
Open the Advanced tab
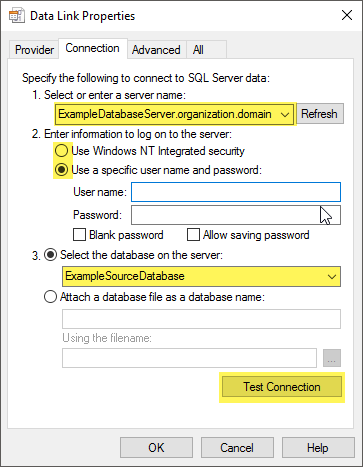156,50
